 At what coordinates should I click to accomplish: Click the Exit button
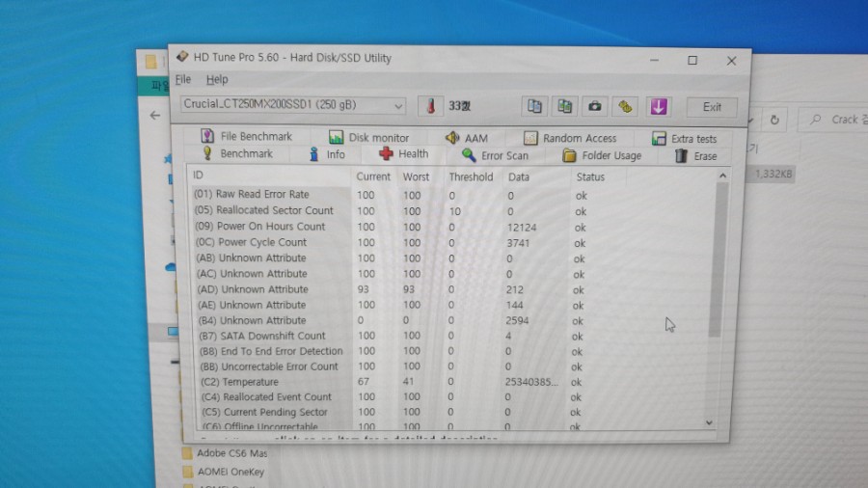click(712, 107)
